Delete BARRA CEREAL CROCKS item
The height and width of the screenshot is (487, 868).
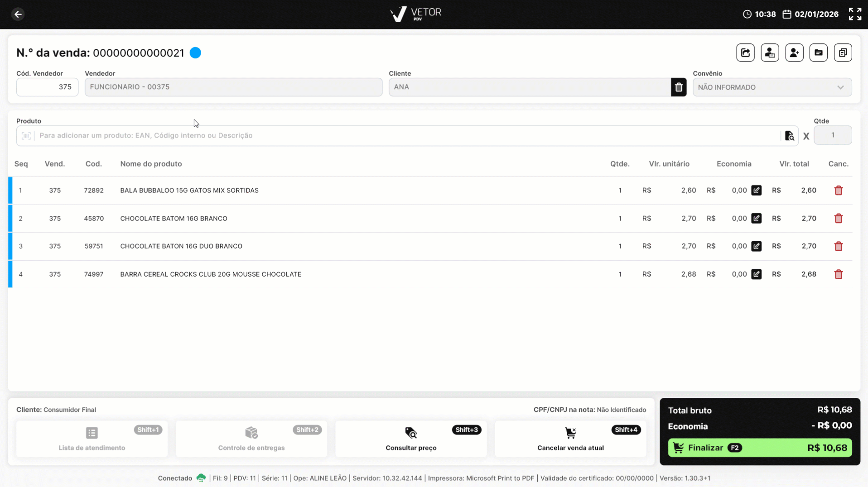[839, 274]
